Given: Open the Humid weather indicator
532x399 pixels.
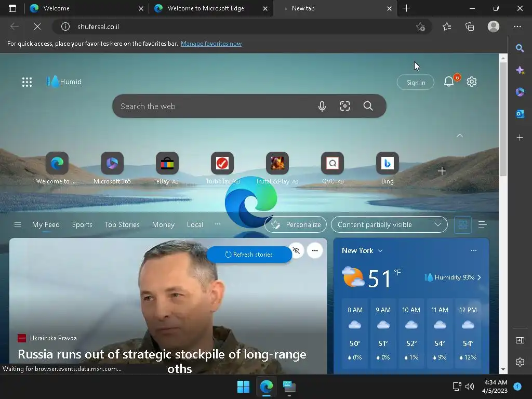Looking at the screenshot, I should pos(64,82).
